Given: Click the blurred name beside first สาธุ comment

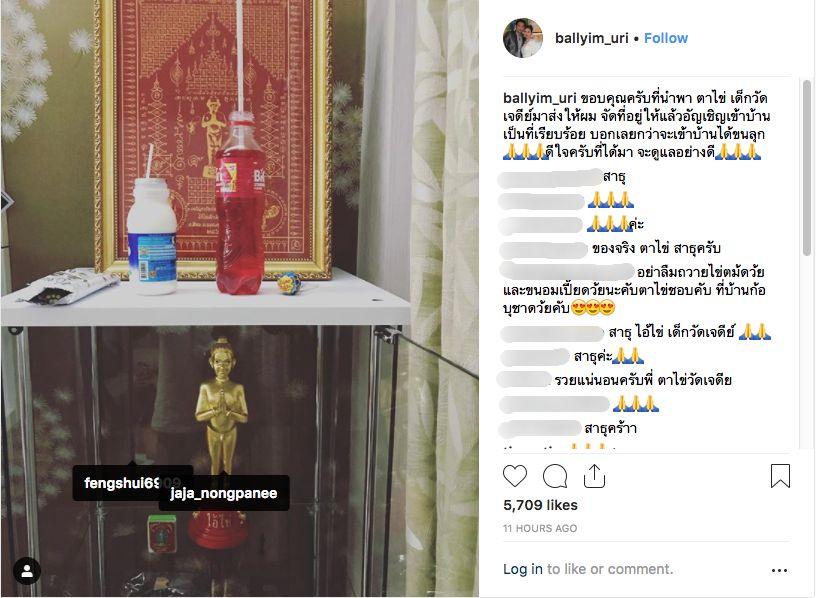Looking at the screenshot, I should click(550, 177).
